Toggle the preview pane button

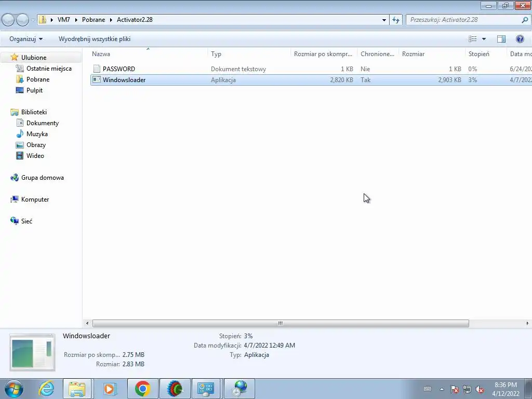click(501, 39)
